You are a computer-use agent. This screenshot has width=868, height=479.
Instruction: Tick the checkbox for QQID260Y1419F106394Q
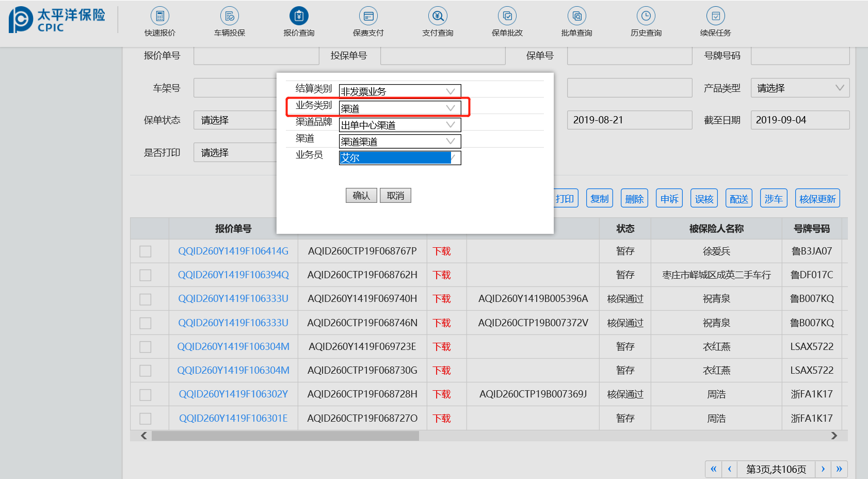pyautogui.click(x=146, y=275)
